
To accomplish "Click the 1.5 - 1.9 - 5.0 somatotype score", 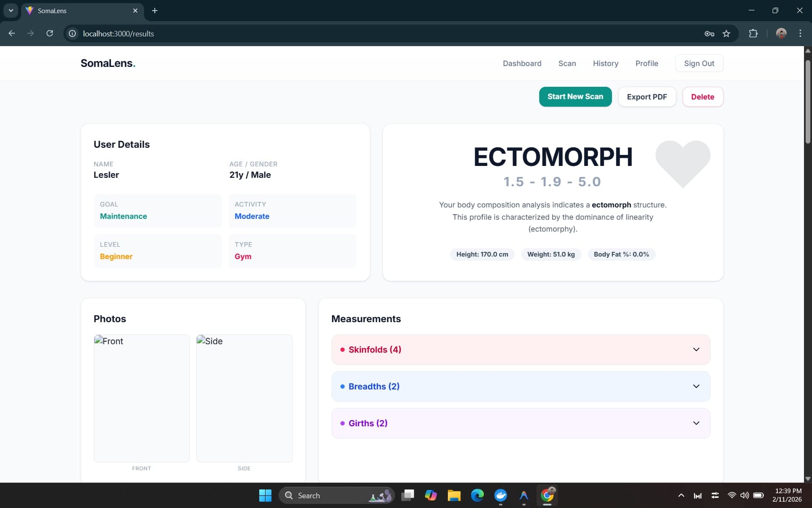I will (x=552, y=182).
